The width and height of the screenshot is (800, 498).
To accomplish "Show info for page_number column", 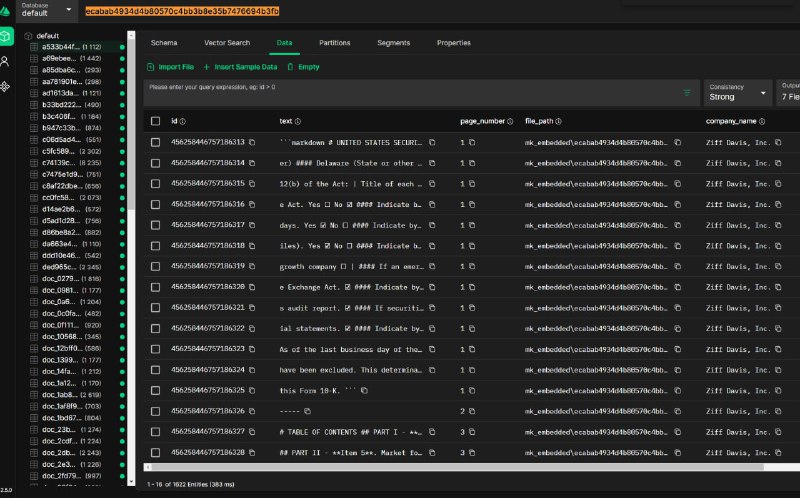I will pyautogui.click(x=510, y=121).
